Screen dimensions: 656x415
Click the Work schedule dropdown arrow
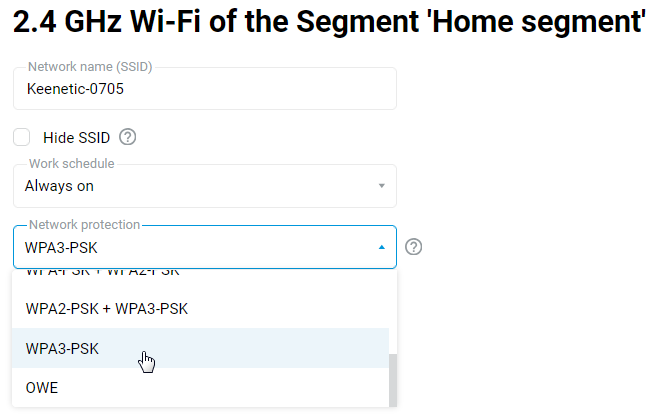click(381, 186)
